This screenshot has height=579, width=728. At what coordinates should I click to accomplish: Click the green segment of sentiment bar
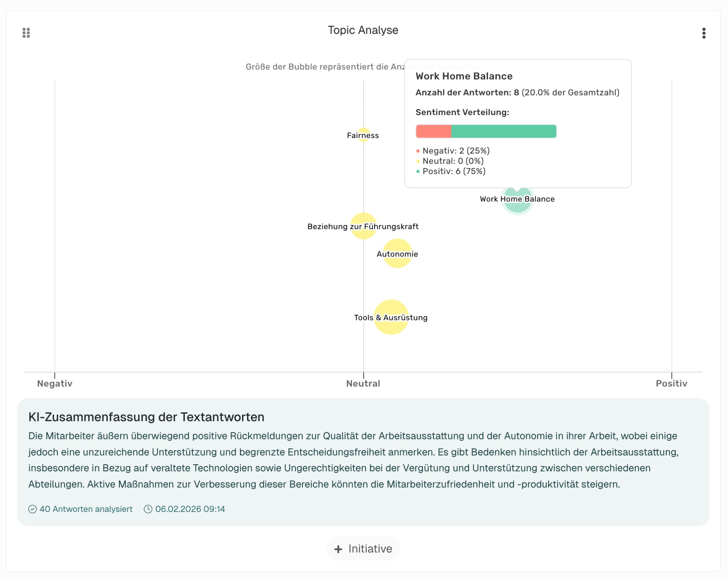503,131
